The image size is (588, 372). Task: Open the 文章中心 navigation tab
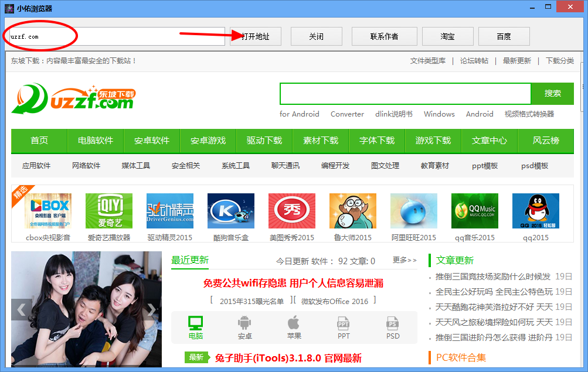click(x=490, y=141)
